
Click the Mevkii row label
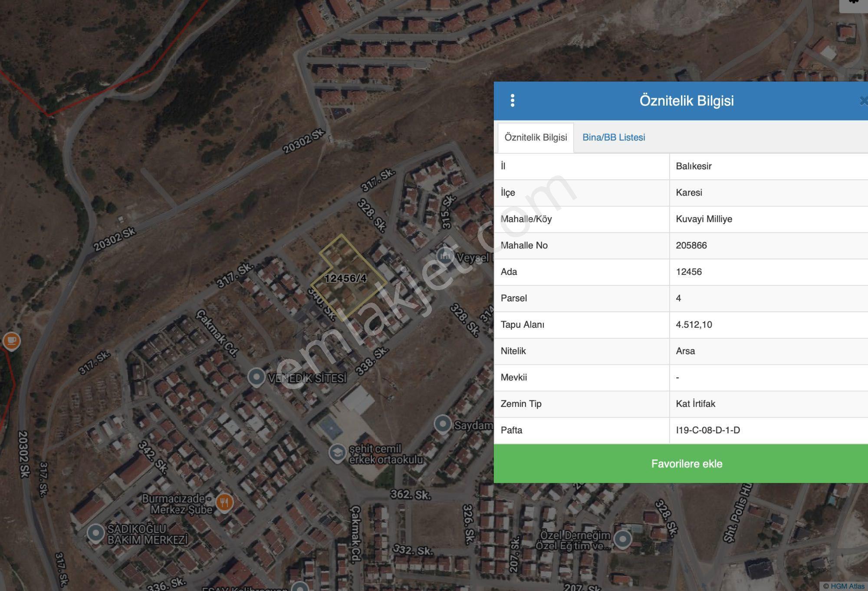tap(514, 377)
